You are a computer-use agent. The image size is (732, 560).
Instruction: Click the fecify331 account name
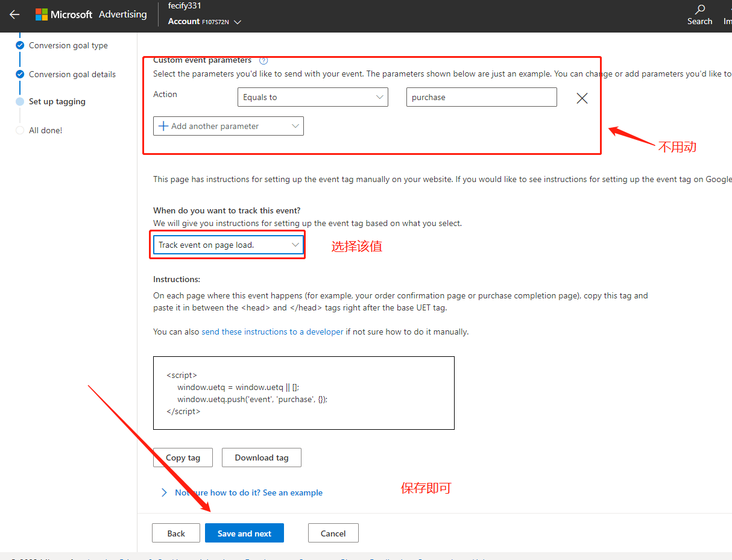point(185,5)
